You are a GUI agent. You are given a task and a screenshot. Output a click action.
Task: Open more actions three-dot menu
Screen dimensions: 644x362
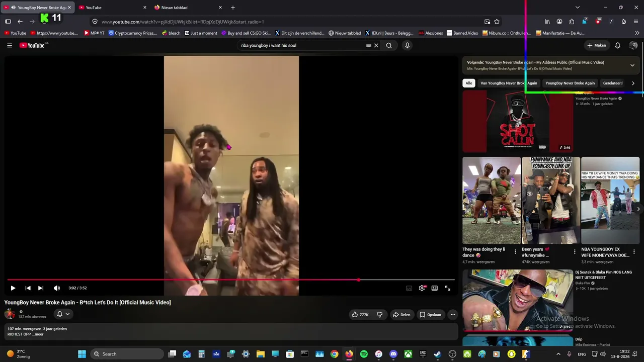453,315
